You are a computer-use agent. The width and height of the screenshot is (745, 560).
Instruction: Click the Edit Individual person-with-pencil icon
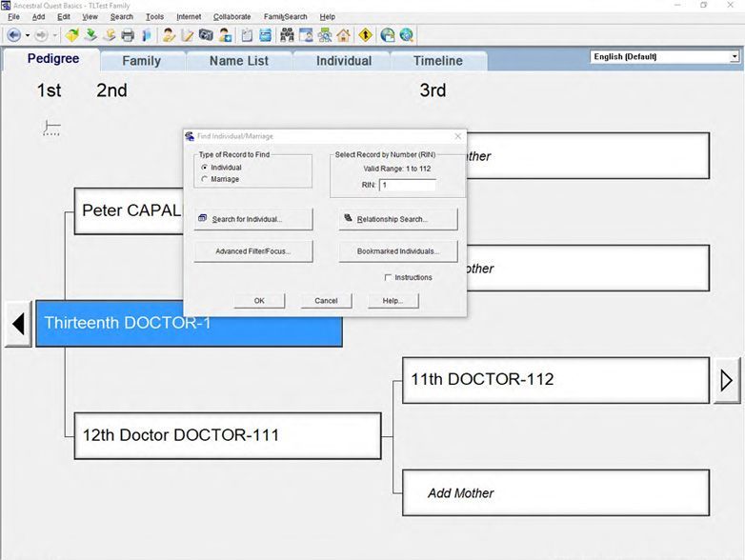[x=169, y=35]
